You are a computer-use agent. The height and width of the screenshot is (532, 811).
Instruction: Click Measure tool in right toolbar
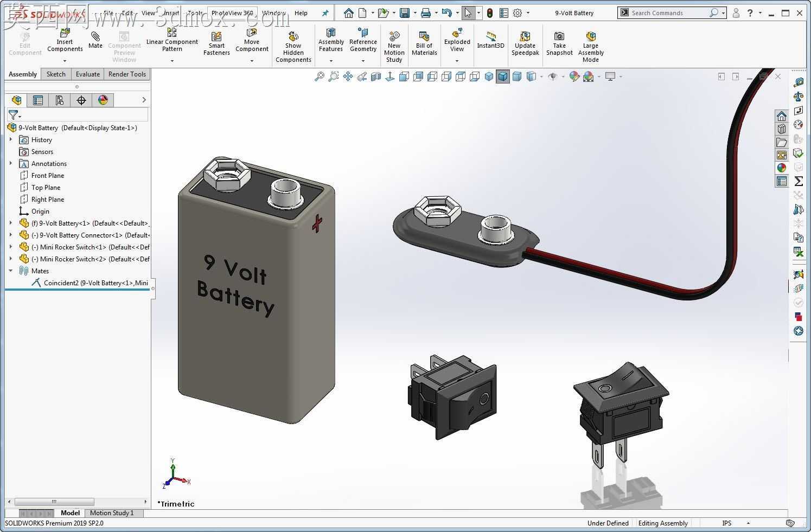coord(798,82)
